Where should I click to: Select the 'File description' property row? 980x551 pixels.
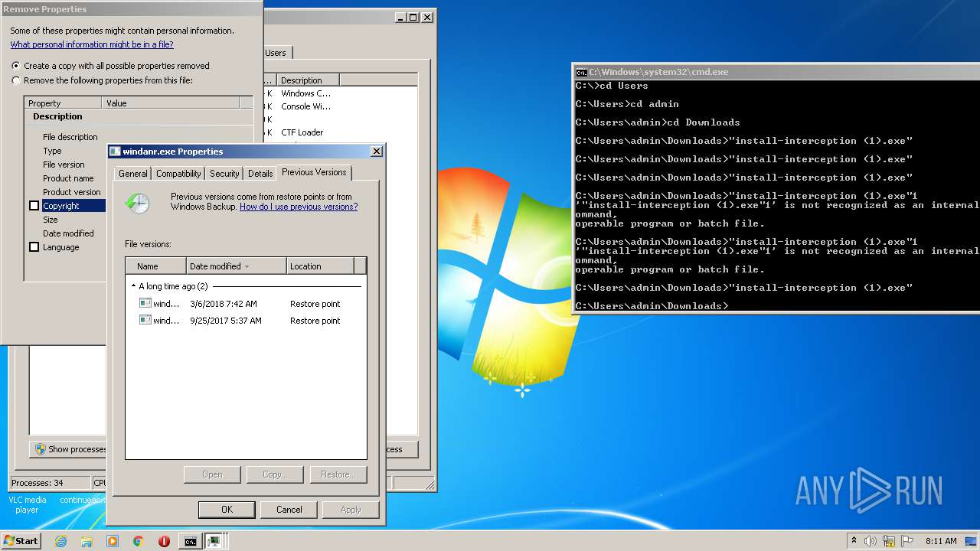[70, 137]
